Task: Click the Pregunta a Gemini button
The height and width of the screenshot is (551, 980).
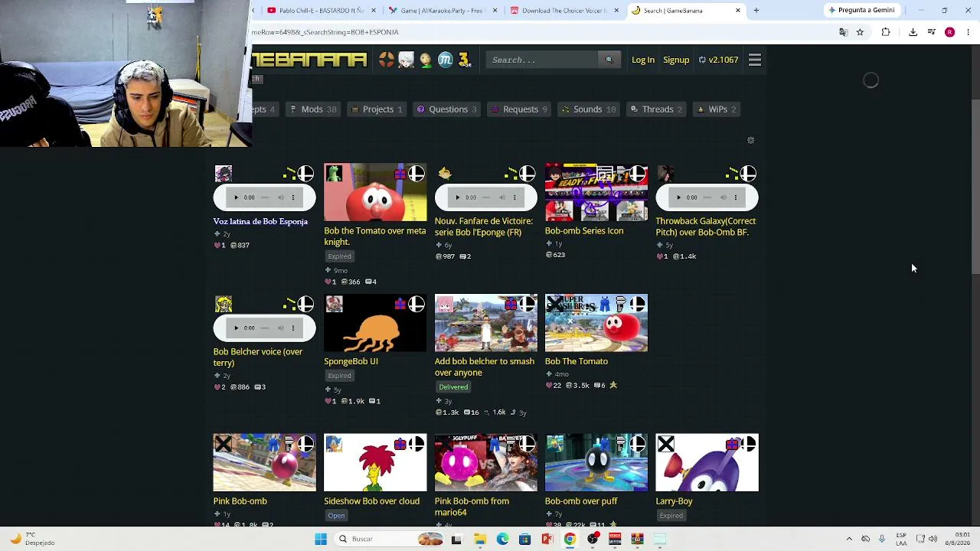Action: [x=861, y=11]
